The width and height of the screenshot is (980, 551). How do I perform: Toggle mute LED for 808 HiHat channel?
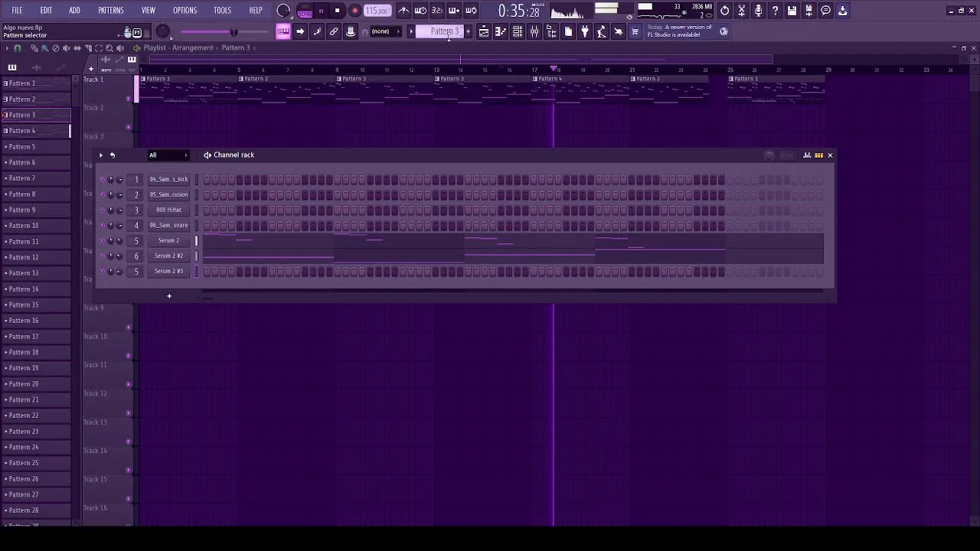[102, 210]
